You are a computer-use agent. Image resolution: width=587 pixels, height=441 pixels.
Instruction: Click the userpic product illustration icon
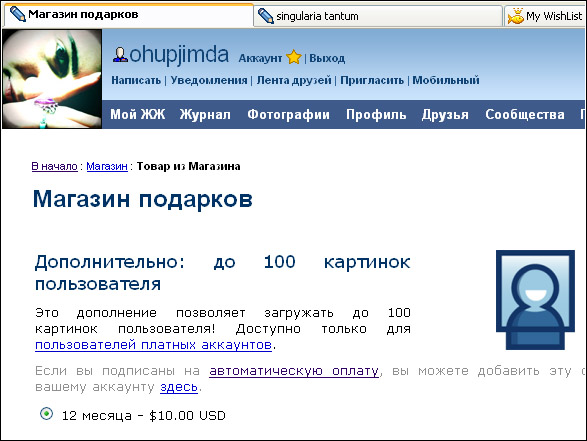[535, 300]
